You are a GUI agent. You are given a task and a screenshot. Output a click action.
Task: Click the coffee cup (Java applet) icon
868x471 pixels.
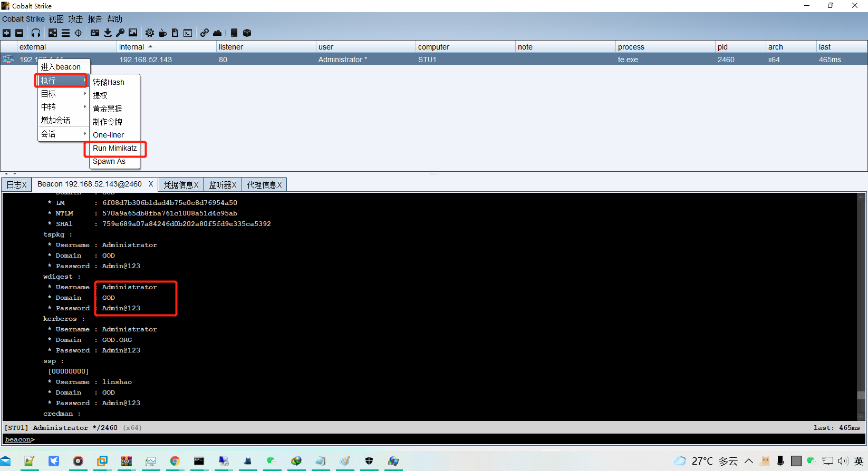[162, 33]
